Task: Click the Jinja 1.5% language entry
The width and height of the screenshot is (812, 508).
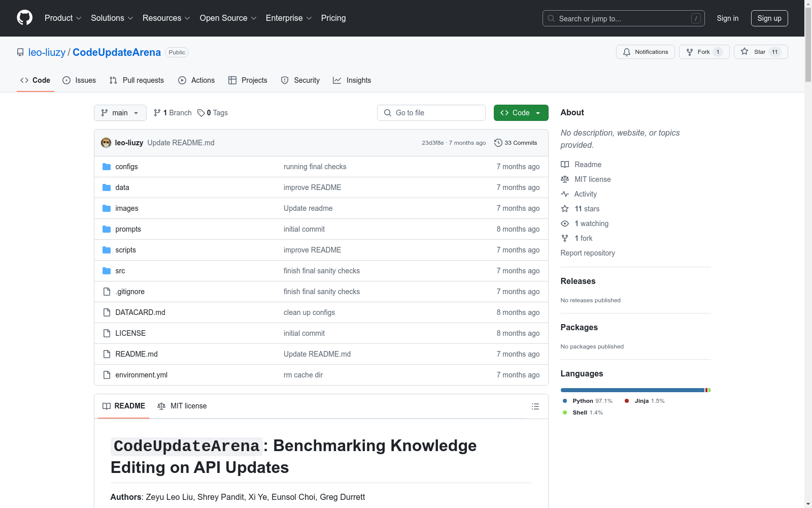Action: [x=645, y=401]
